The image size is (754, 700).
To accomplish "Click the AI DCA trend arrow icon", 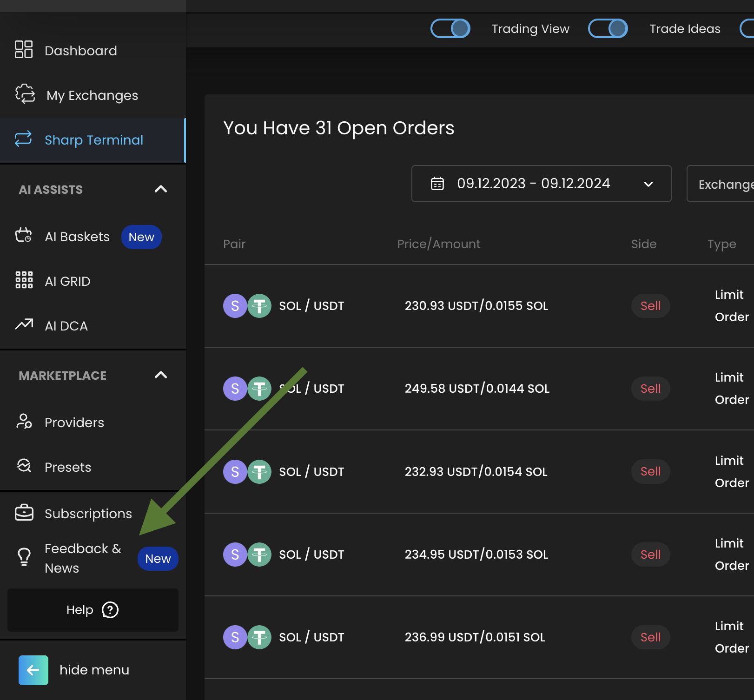I will point(24,324).
